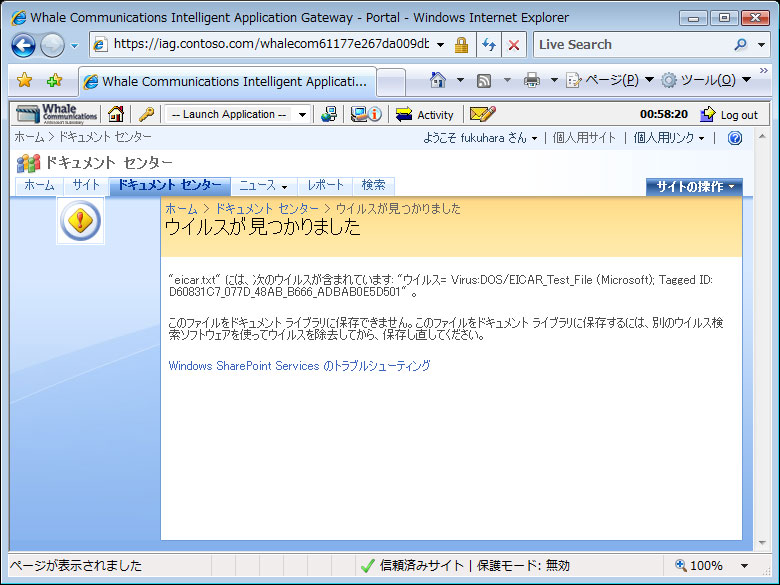Open Live Search provider options dropdown
780x585 pixels.
761,45
